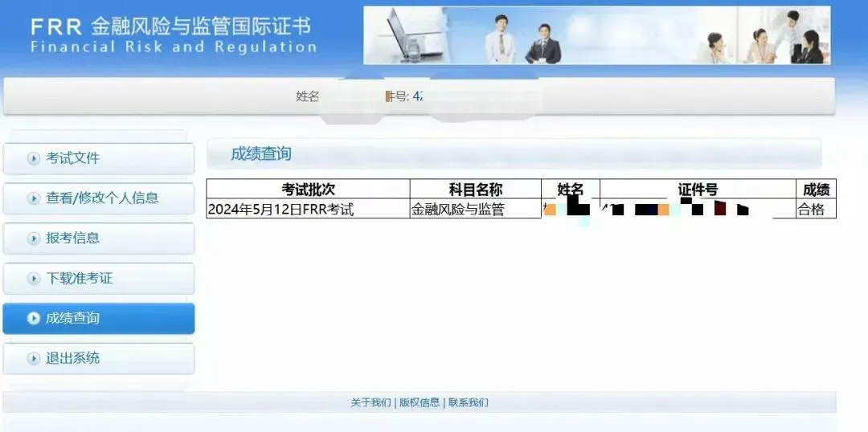
Task: Click the 成绩 column header
Action: point(816,190)
